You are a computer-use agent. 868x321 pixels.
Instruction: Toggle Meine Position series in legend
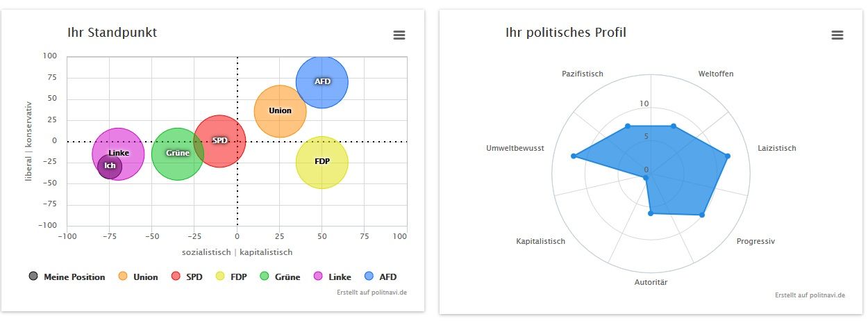pos(67,277)
